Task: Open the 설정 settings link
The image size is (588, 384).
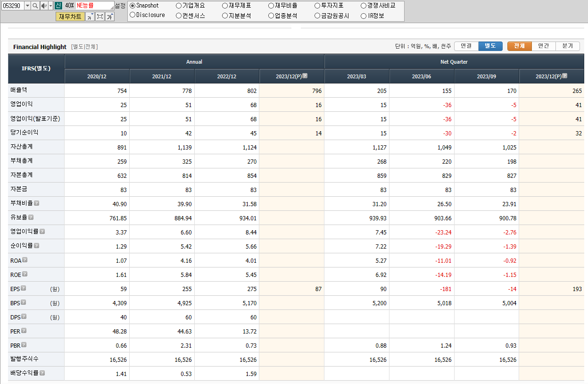Action: pyautogui.click(x=120, y=6)
